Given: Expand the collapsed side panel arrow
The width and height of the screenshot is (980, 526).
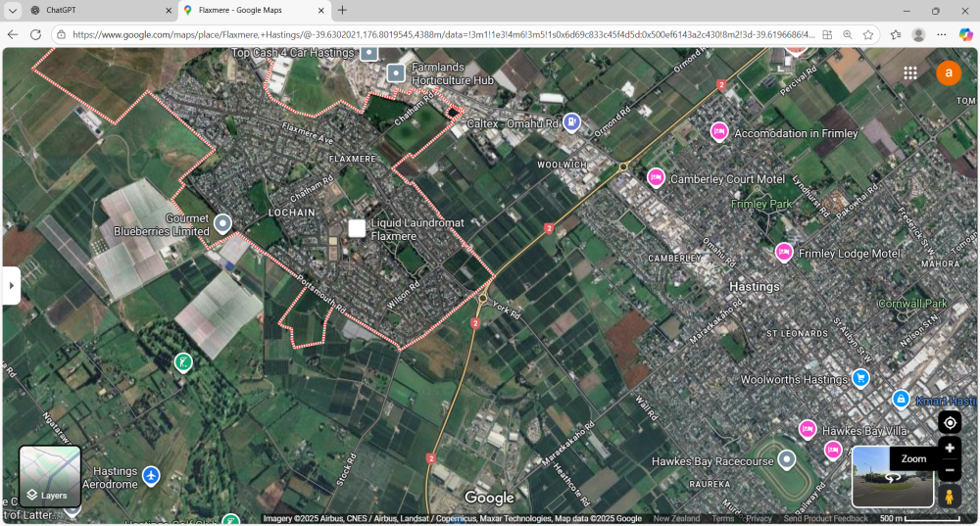Looking at the screenshot, I should point(11,285).
